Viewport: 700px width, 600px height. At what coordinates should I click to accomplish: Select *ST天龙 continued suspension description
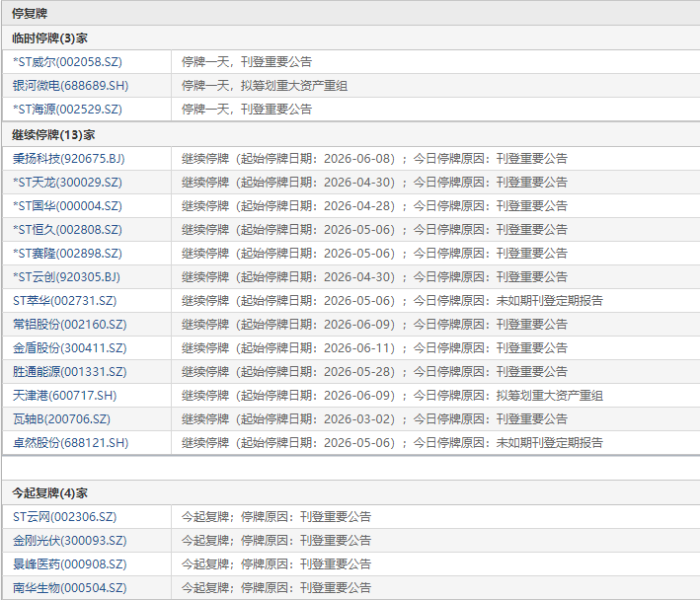pos(374,183)
